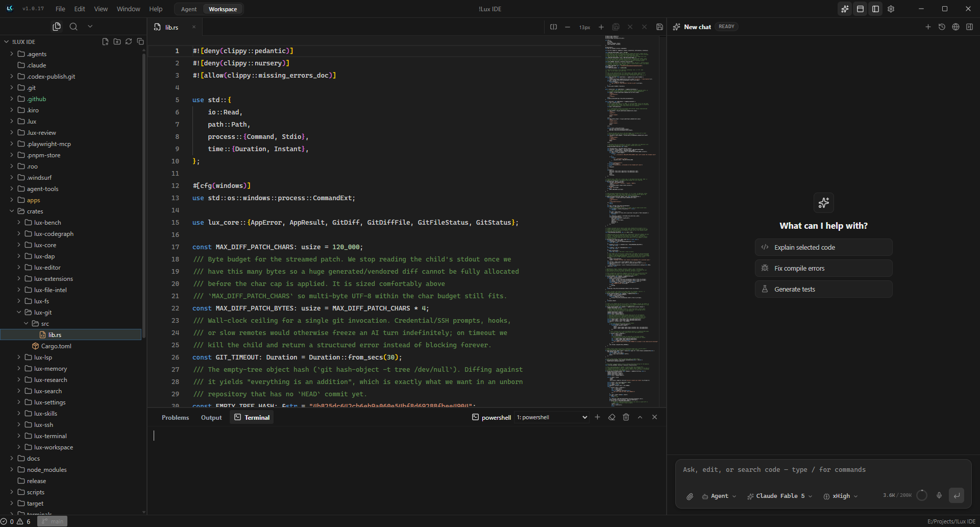Open the Claude Fable 5 model dropdown
980x527 pixels.
coord(780,496)
